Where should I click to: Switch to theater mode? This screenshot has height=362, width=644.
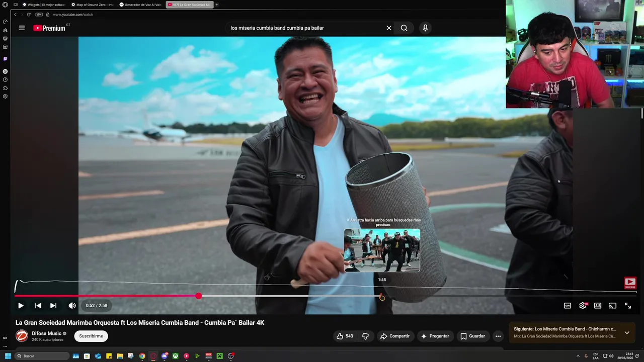(598, 305)
